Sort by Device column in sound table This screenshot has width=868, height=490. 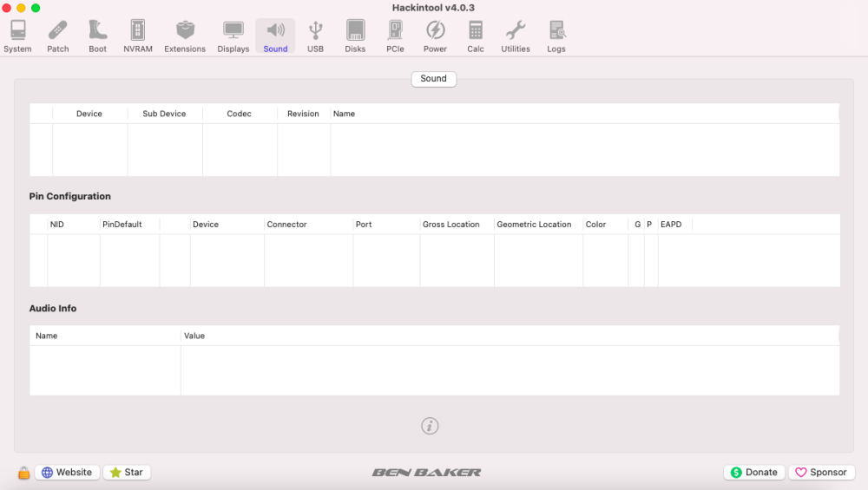89,114
